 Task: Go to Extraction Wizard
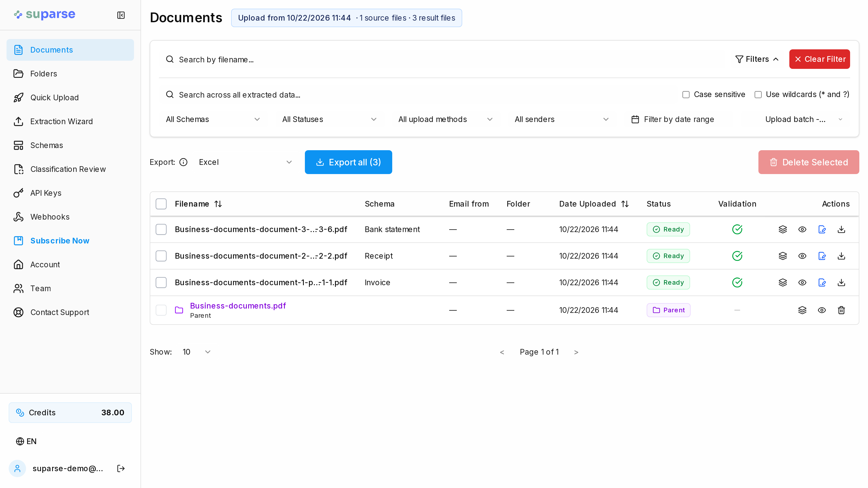[x=70, y=121]
